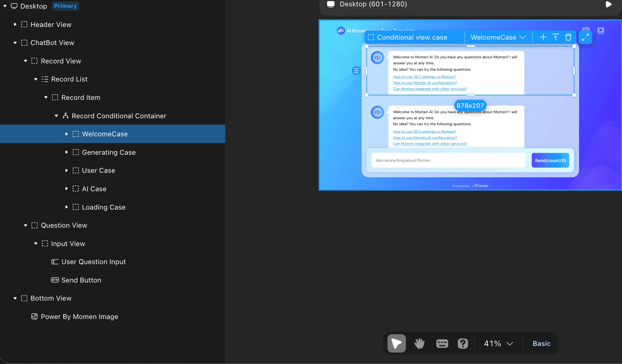Click first 'Can Momen integrate with other services' link
This screenshot has height=364, width=622.
point(430,89)
